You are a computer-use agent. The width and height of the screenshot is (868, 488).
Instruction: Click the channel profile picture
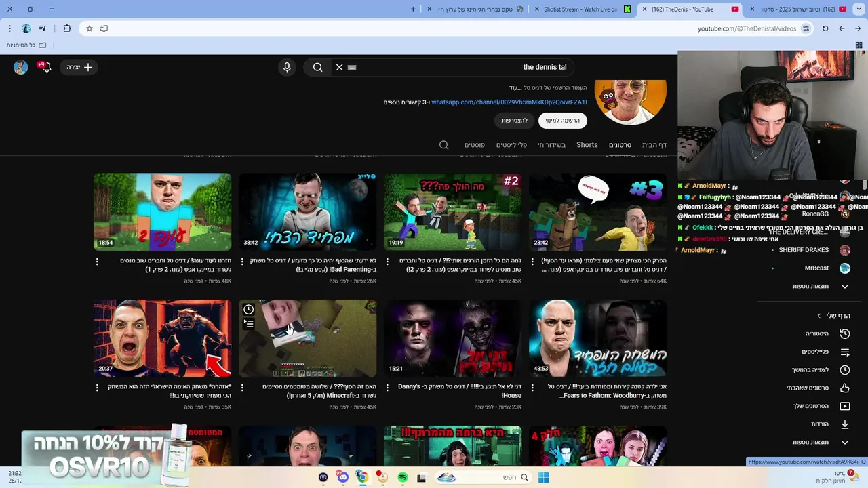click(630, 102)
